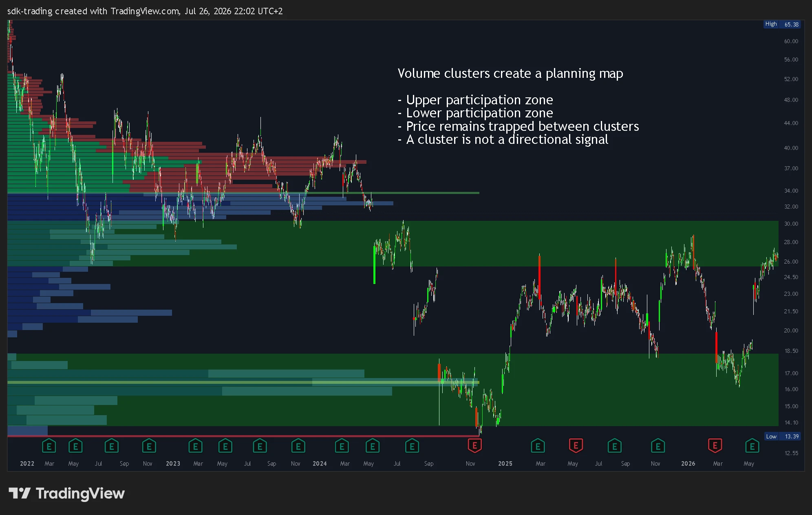Click 'Price remains trapped between clusters' text
812x515 pixels.
[x=518, y=126]
